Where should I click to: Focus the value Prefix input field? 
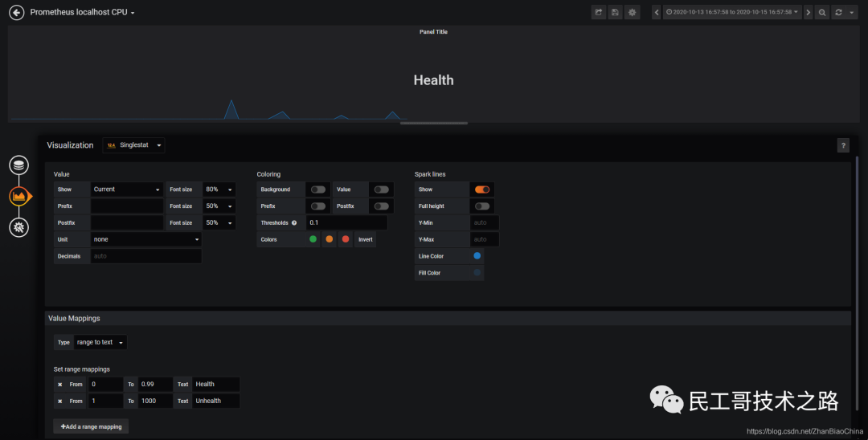pyautogui.click(x=127, y=206)
